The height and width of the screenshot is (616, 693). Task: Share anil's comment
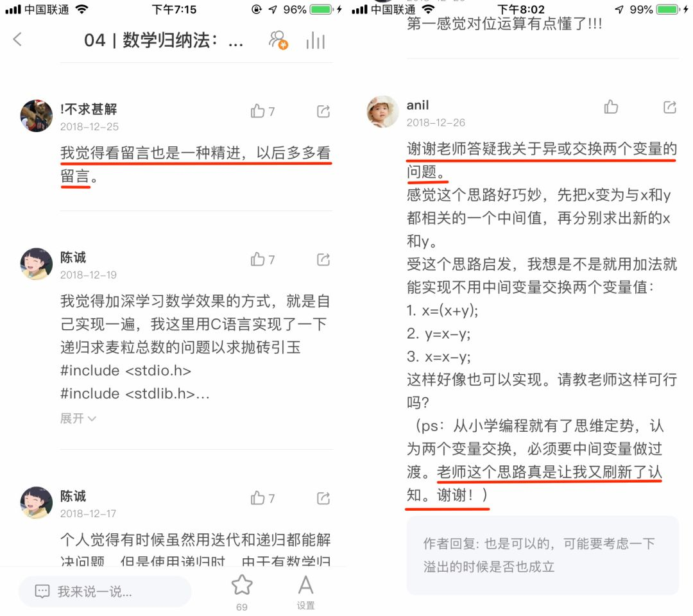click(x=670, y=107)
